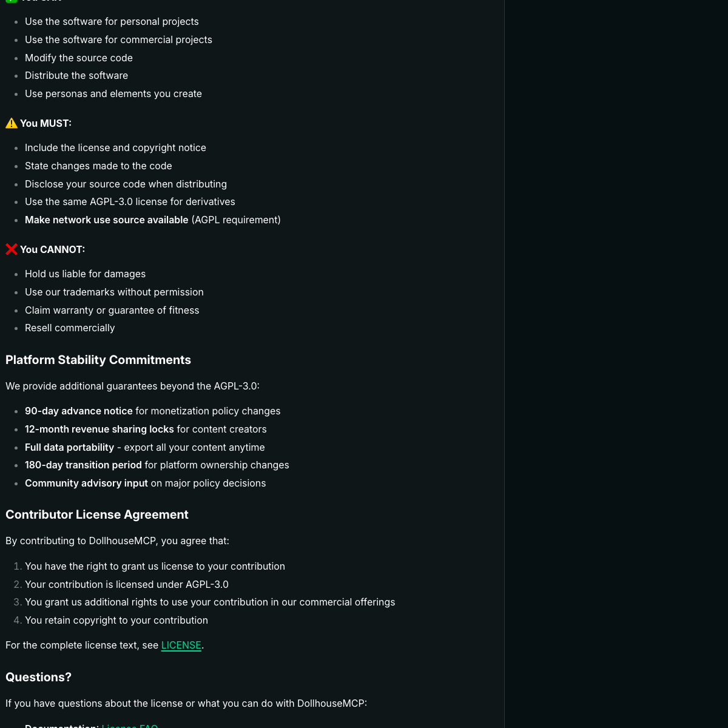This screenshot has width=728, height=728.
Task: Click the Platform Stability Commitments heading
Action: [x=98, y=360]
